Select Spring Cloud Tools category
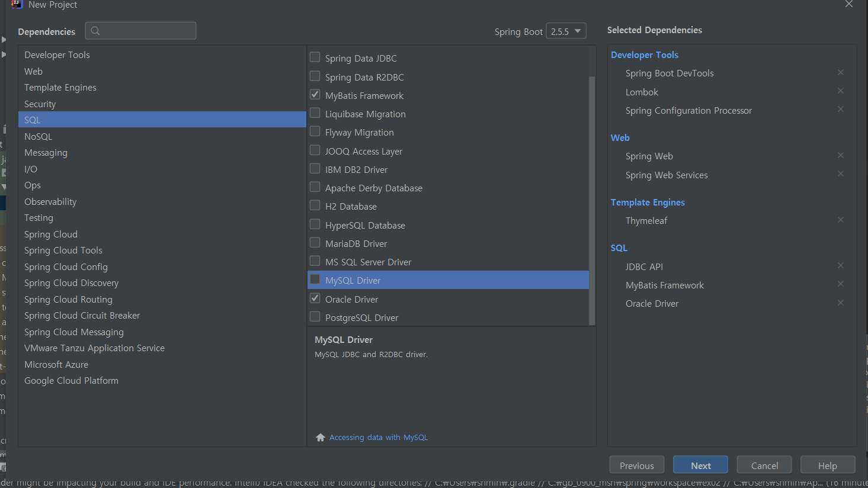868x488 pixels. point(162,250)
